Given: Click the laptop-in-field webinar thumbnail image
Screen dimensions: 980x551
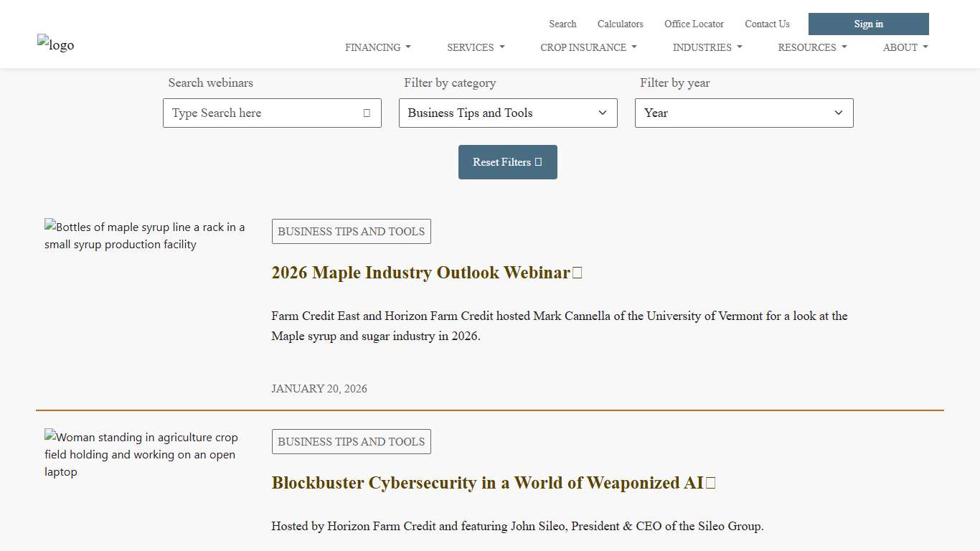Looking at the screenshot, I should (141, 454).
